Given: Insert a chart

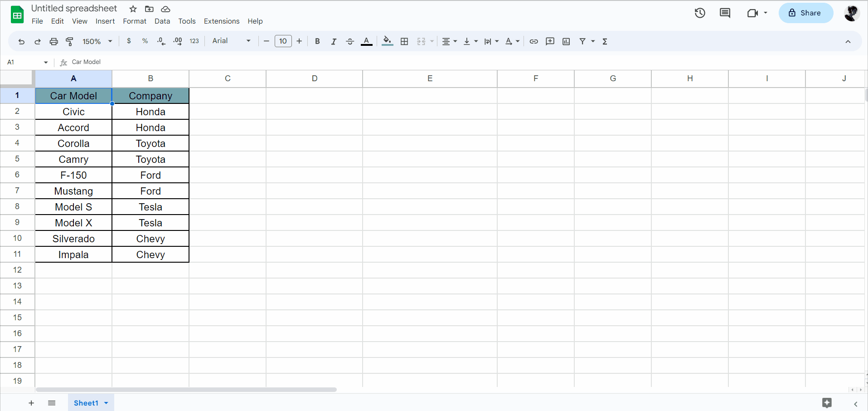Looking at the screenshot, I should tap(566, 41).
